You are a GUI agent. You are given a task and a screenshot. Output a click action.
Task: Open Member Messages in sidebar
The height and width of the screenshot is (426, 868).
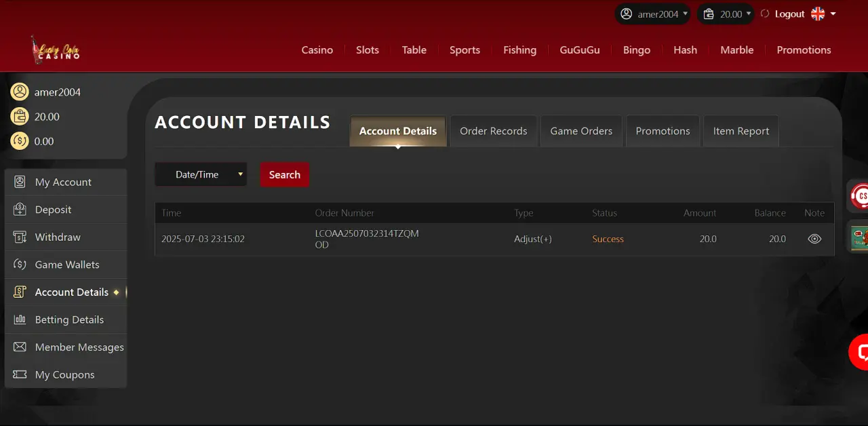(66, 347)
